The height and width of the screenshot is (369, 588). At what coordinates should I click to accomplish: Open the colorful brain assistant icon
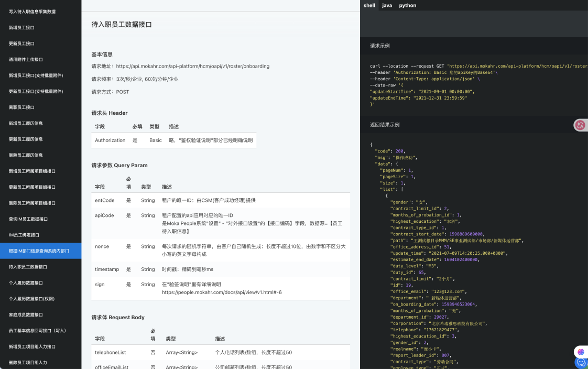point(581,352)
